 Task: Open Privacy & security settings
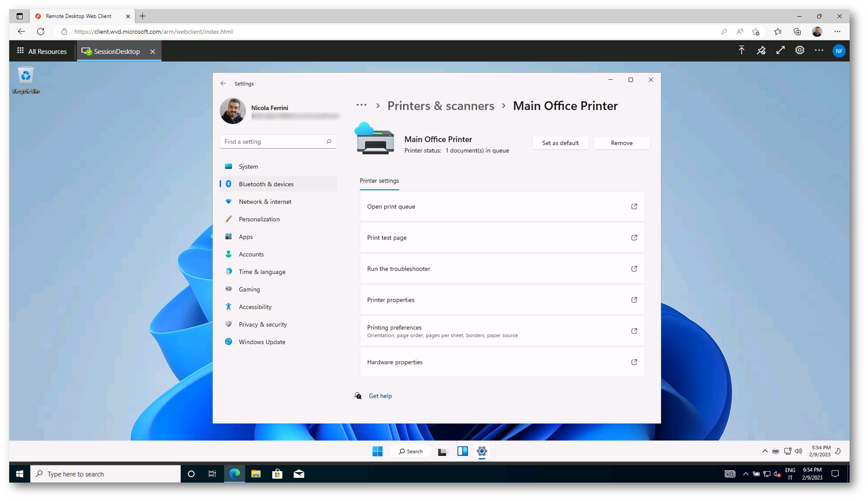[278, 324]
